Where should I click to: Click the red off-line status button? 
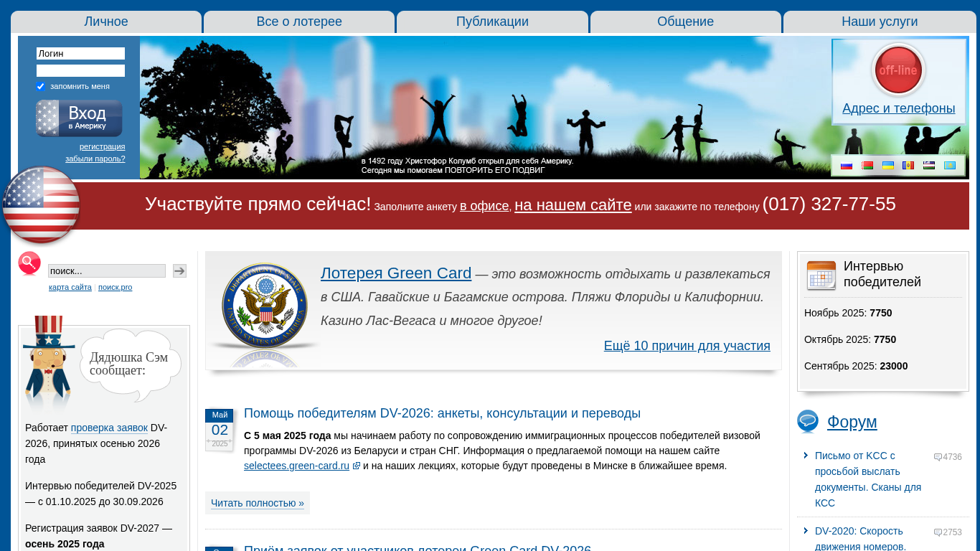click(898, 70)
